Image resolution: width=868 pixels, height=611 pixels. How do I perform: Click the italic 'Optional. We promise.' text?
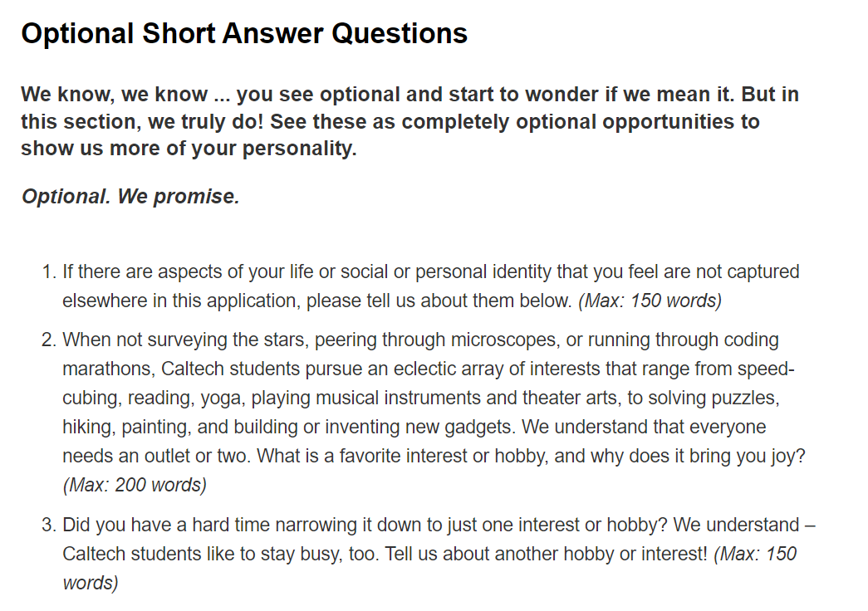pyautogui.click(x=130, y=197)
